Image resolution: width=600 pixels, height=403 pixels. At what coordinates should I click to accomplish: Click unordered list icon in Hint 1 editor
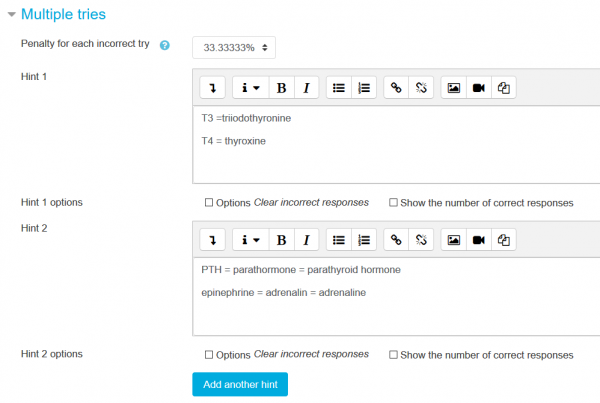click(339, 88)
